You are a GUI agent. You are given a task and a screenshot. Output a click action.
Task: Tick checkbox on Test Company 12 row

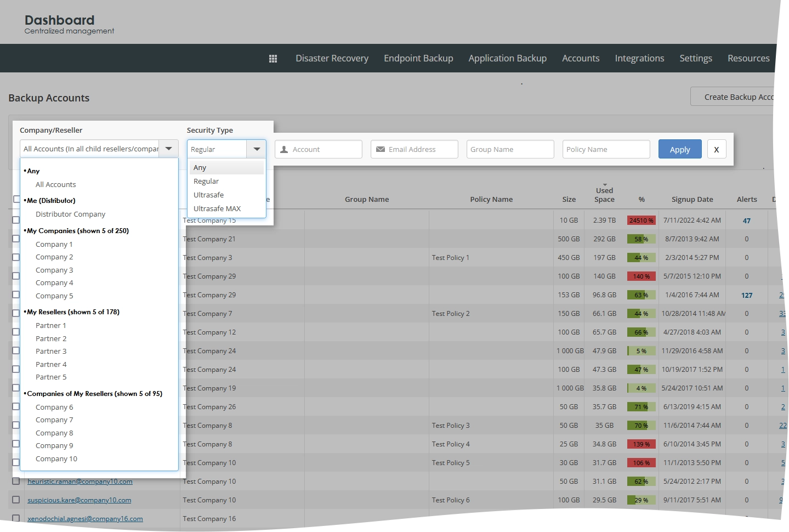16,332
